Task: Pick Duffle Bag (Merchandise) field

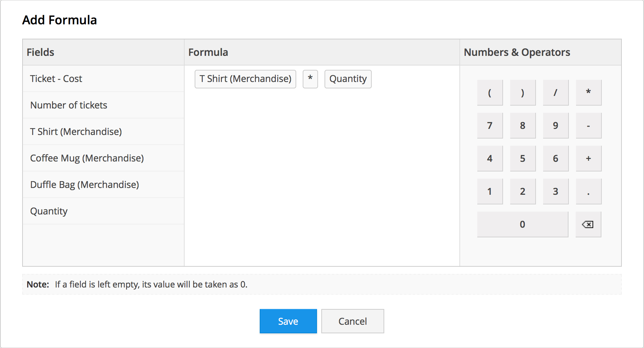Action: [x=84, y=185]
